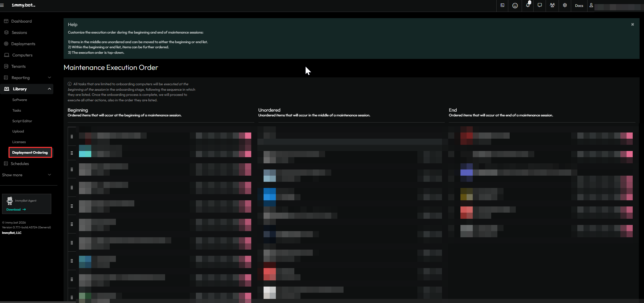The width and height of the screenshot is (644, 303).
Task: Click drag handle of first Beginning item
Action: coord(72,137)
